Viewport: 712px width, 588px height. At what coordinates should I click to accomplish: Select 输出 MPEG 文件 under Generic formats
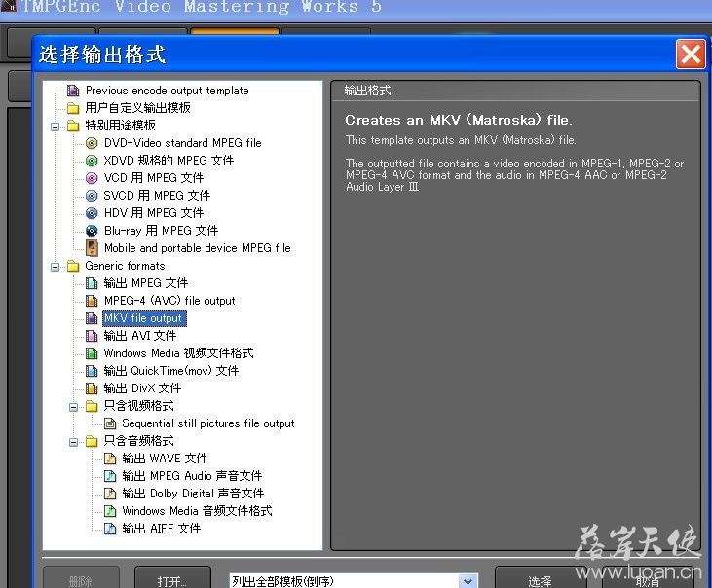(146, 283)
